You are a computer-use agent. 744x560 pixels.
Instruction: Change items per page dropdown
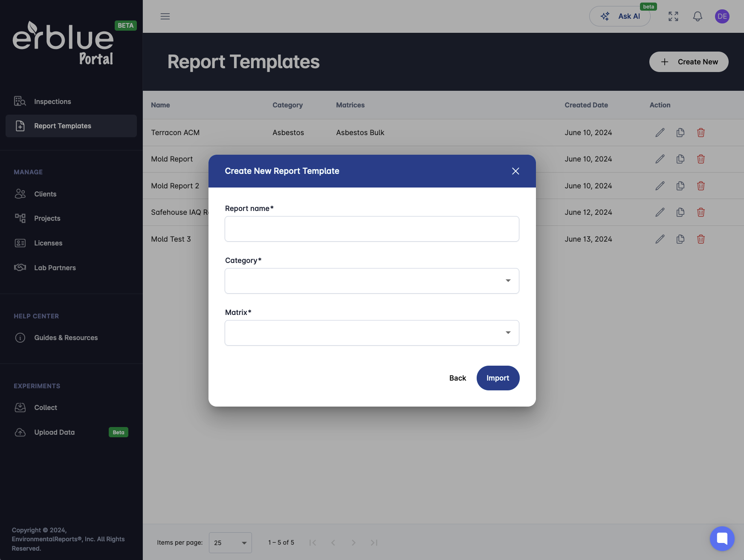pyautogui.click(x=230, y=543)
